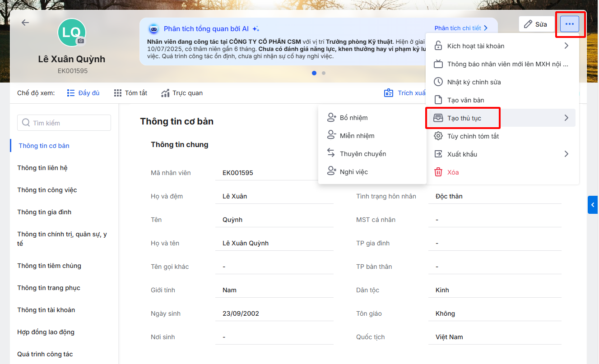Image resolution: width=599 pixels, height=364 pixels.
Task: Open Nhật ký chỉnh sửa edit log
Action: 474,82
